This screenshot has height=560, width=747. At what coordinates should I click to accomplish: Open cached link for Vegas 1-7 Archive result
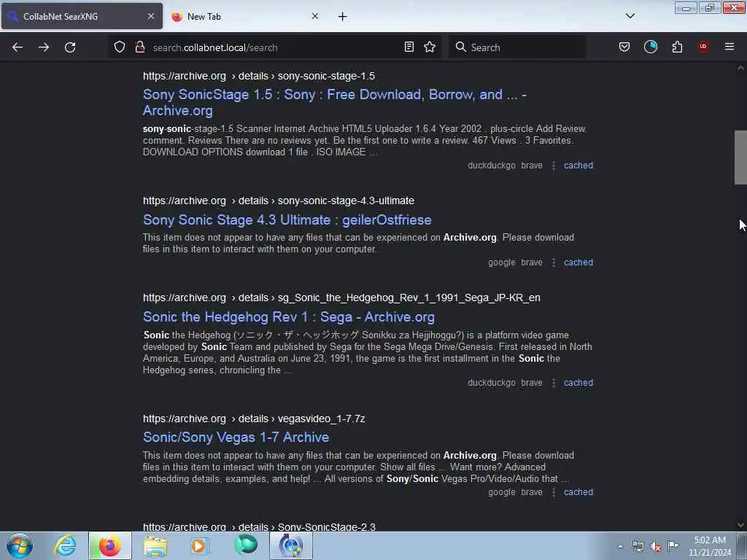click(x=578, y=492)
